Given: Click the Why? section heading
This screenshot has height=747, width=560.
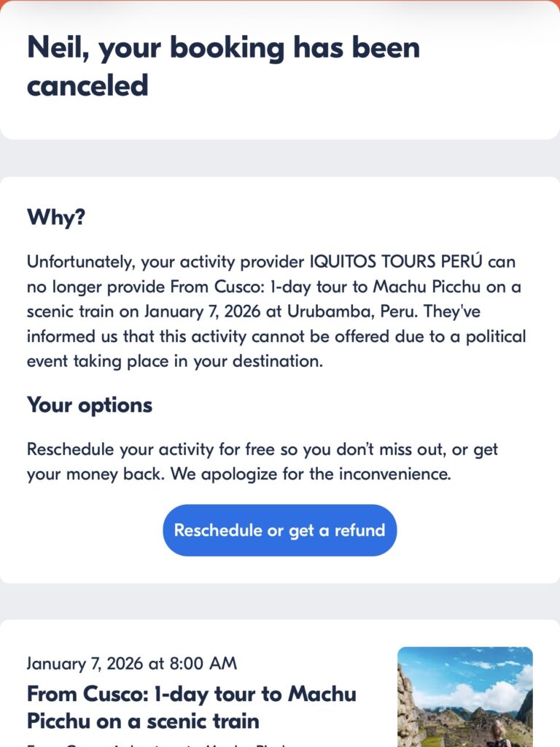Looking at the screenshot, I should (55, 217).
